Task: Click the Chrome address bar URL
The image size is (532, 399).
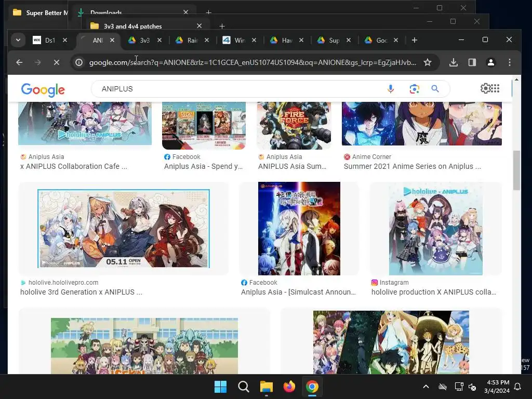Action: tap(252, 62)
